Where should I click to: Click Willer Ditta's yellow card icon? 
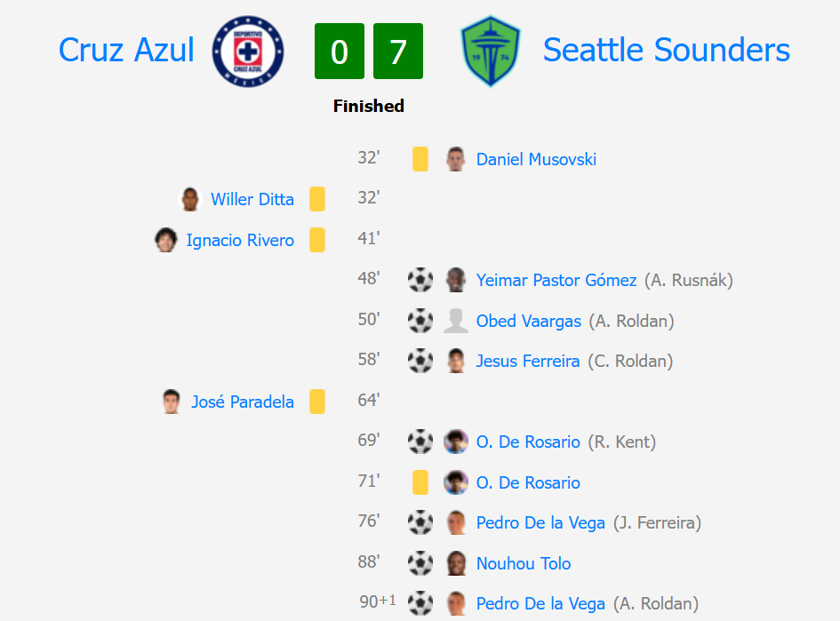[317, 199]
